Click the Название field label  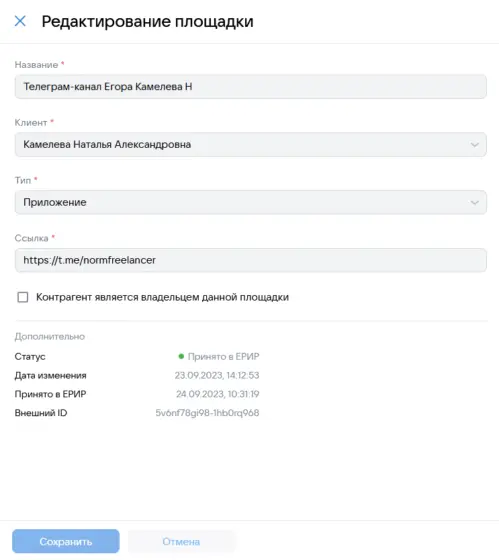point(36,65)
